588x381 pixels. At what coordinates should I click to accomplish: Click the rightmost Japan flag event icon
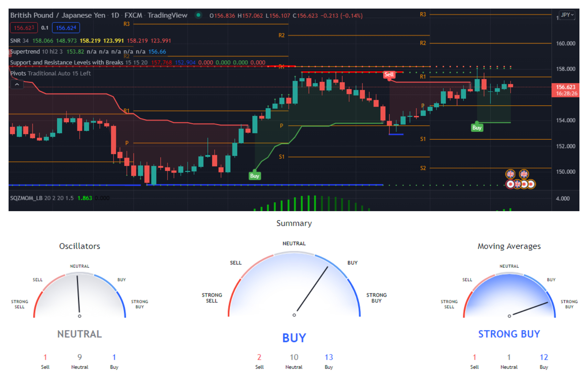click(x=531, y=184)
